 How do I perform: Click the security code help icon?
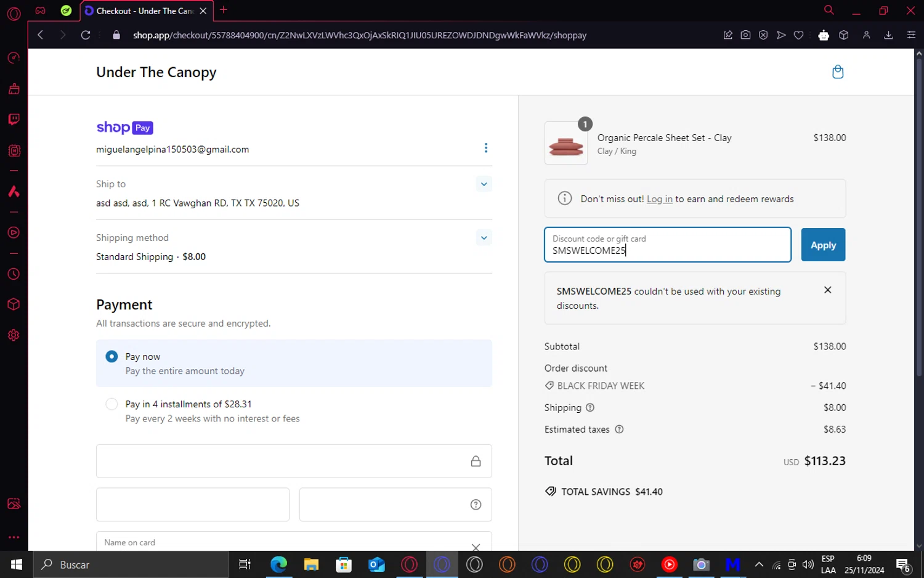pos(476,505)
